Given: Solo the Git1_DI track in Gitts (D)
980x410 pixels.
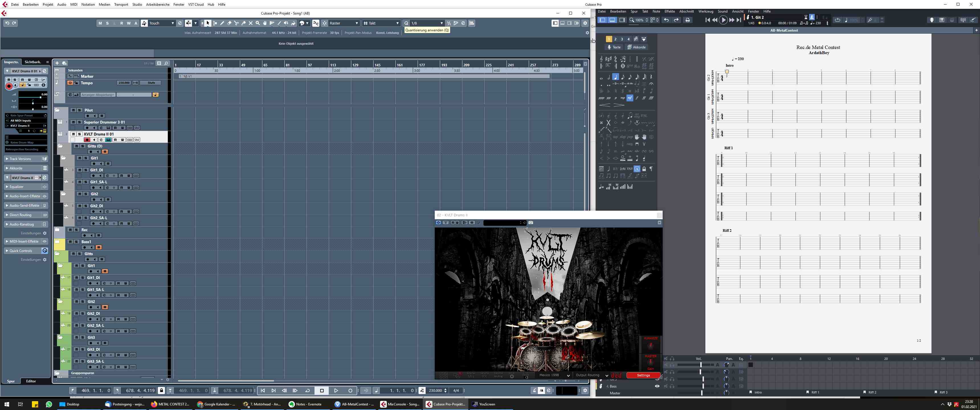Looking at the screenshot, I should (x=85, y=170).
